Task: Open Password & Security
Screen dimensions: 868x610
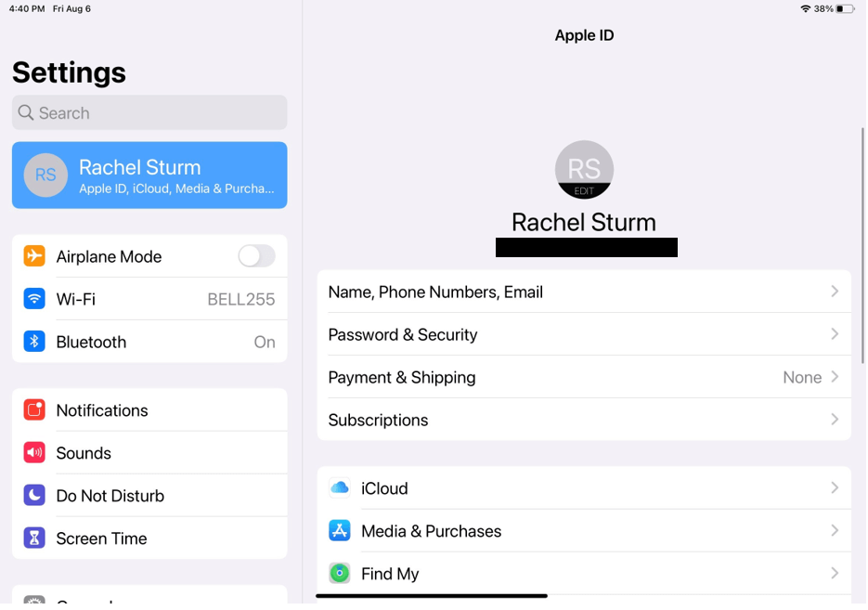Action: point(584,334)
